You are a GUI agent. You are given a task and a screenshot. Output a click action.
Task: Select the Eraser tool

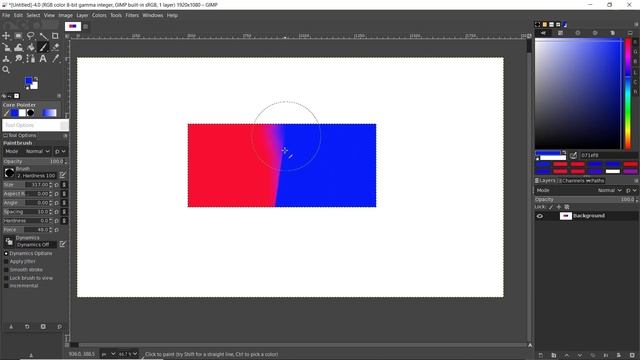pyautogui.click(x=56, y=47)
